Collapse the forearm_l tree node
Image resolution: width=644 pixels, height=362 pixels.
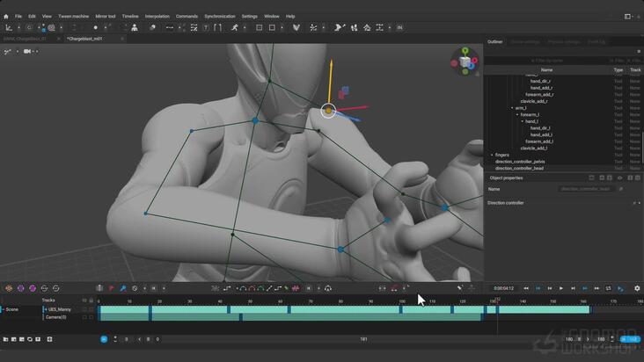[x=517, y=115]
